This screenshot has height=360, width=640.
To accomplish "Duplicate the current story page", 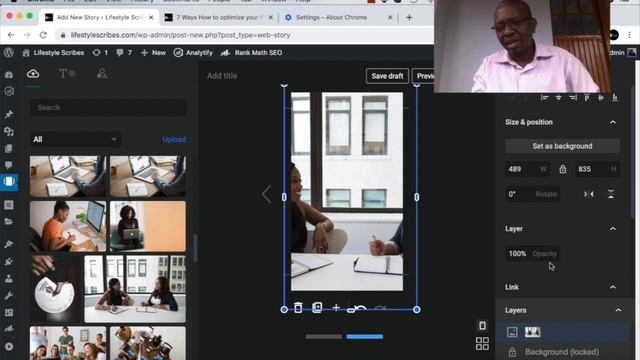I will 317,308.
